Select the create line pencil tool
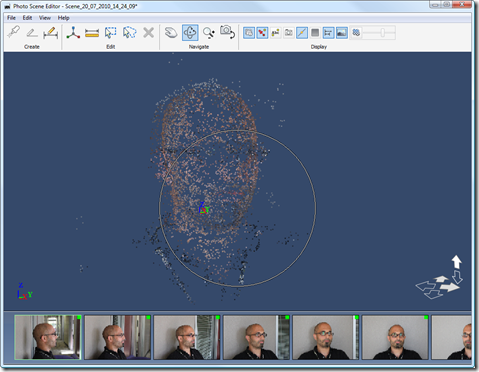479x372 pixels. 32,33
